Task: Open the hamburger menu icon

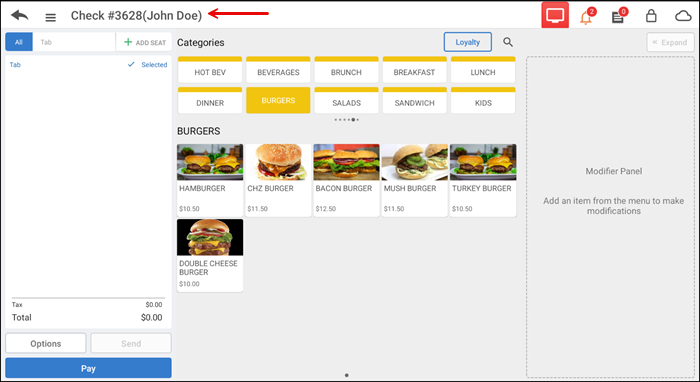Action: 51,17
